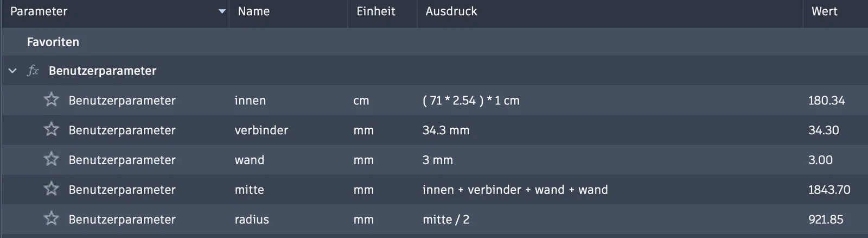The image size is (868, 238).
Task: Select the name cell 'wand'
Action: (250, 160)
